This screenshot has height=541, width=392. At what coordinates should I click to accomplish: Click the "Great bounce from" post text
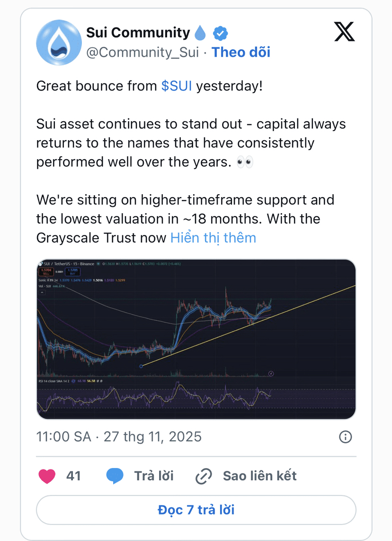pos(97,86)
